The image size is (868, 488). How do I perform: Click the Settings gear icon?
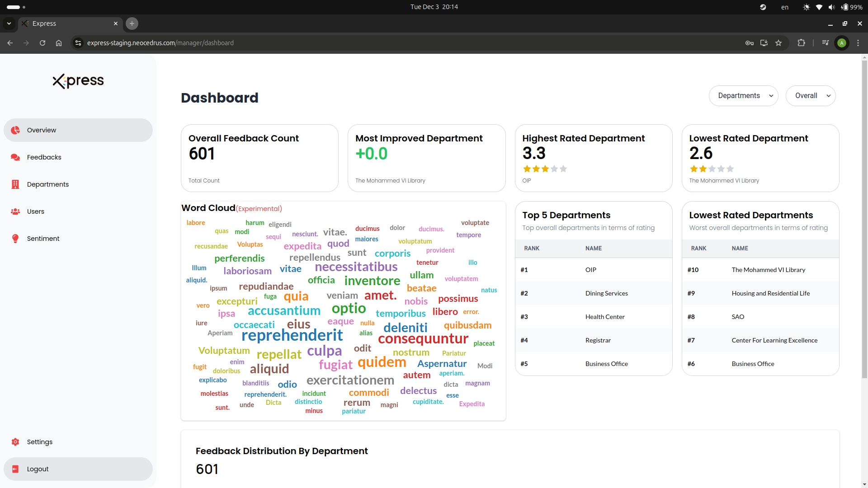point(15,442)
